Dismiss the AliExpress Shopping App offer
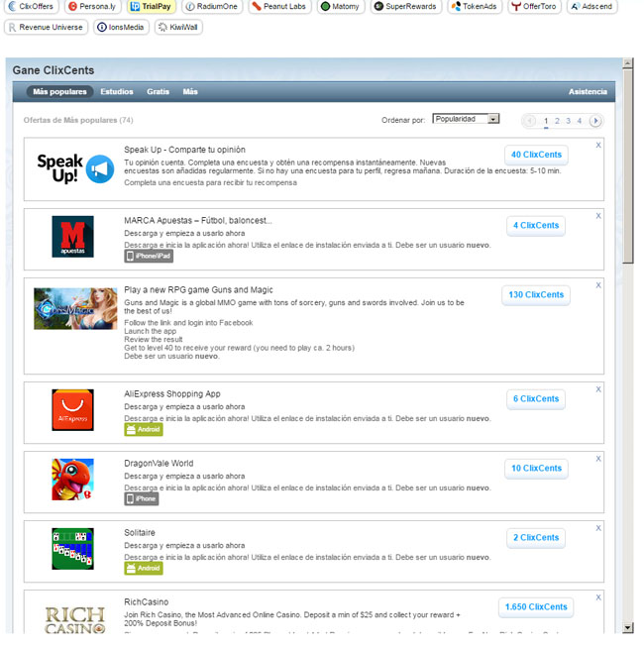Viewport: 644px width, 648px height. 598,389
